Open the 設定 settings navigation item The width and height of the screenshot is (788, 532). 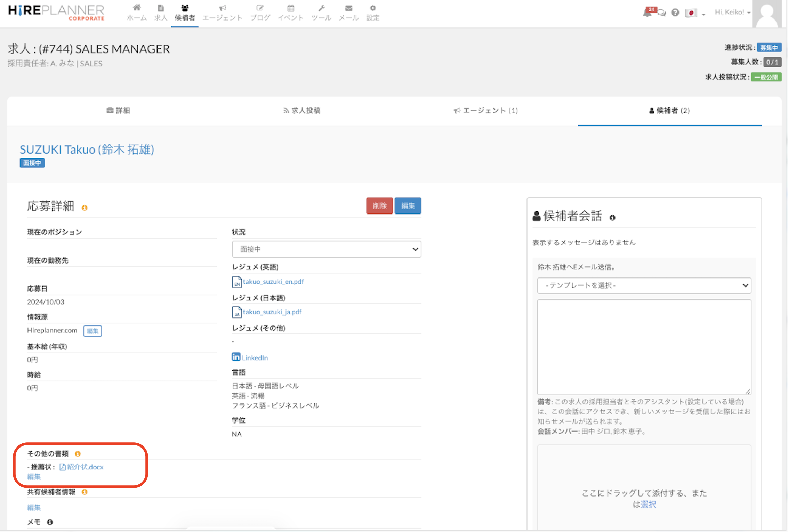(372, 13)
